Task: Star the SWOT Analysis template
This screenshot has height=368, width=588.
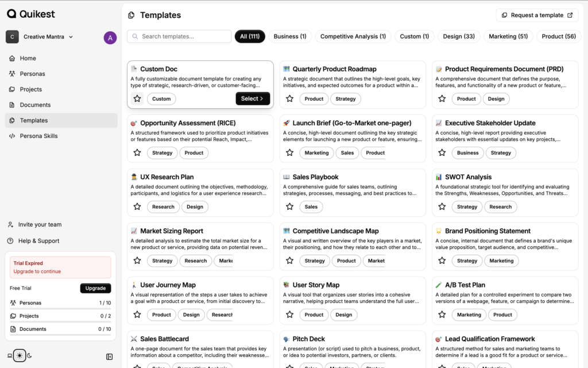Action: pos(442,207)
